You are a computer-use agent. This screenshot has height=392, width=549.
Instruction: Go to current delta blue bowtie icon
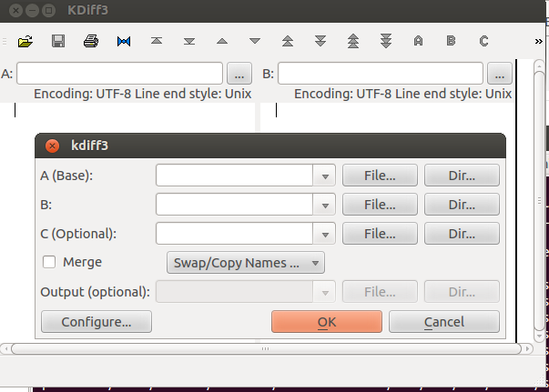coord(124,41)
